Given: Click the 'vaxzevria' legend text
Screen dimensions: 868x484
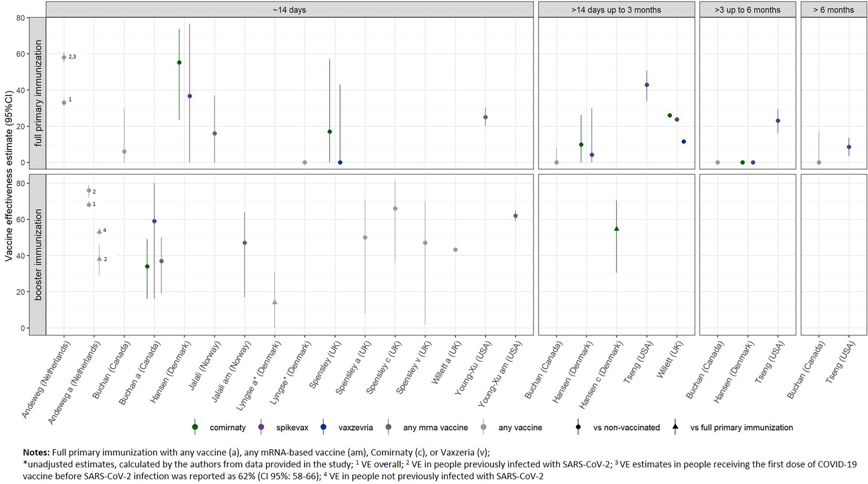Looking at the screenshot, I should (355, 427).
